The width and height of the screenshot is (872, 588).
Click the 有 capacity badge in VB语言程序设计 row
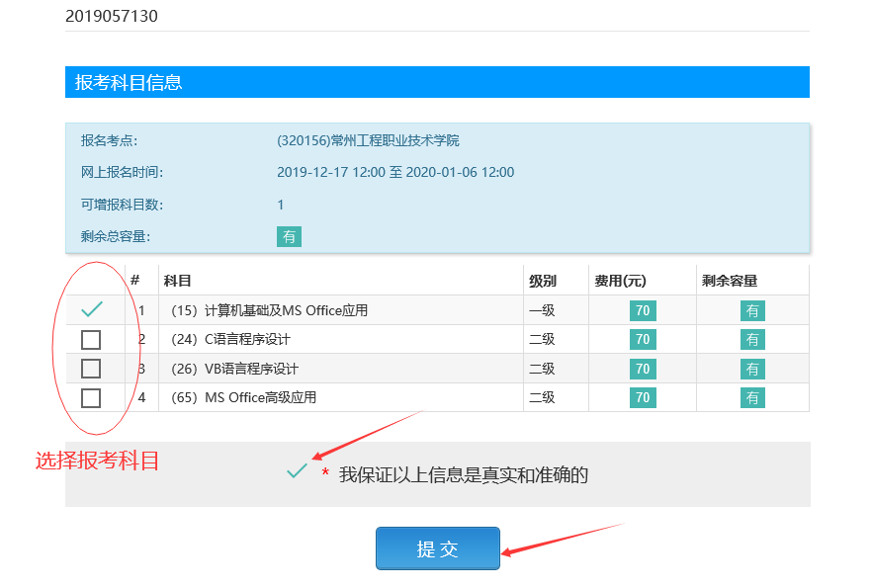tap(752, 369)
